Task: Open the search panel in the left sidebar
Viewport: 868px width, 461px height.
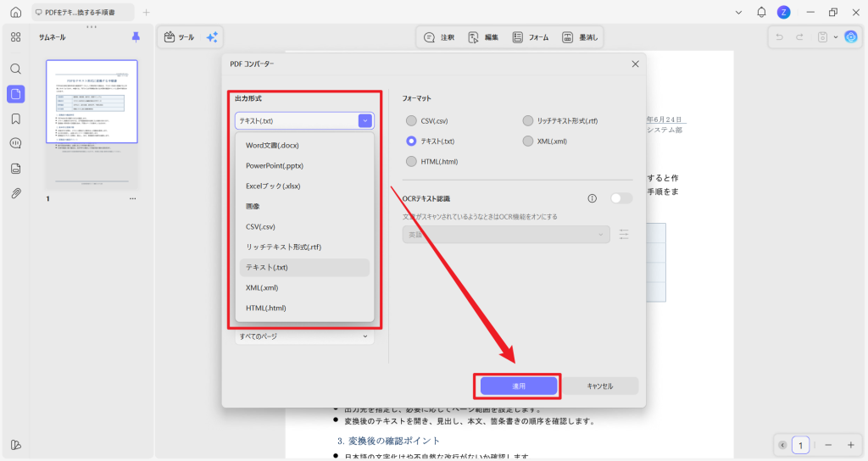Action: click(15, 69)
